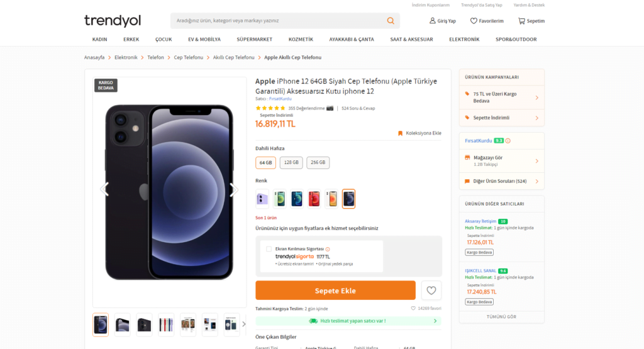Open the ELEKTRONİK category menu
644x349 pixels.
coord(464,39)
